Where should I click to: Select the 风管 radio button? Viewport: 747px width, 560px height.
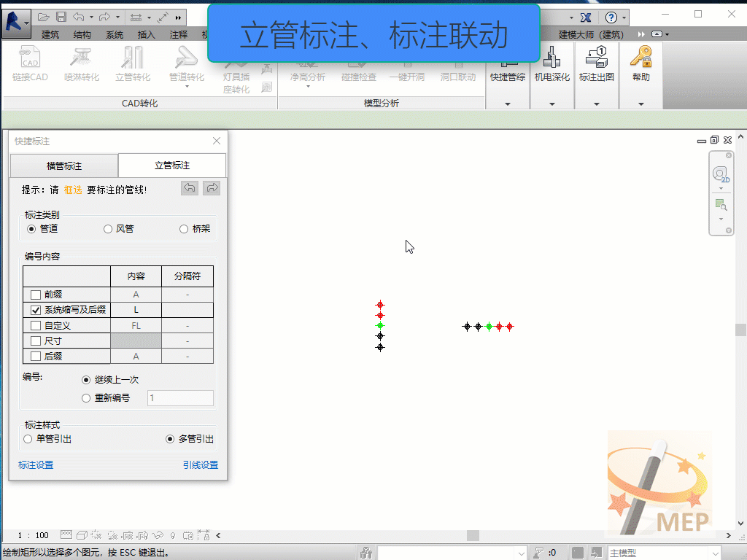pyautogui.click(x=108, y=229)
